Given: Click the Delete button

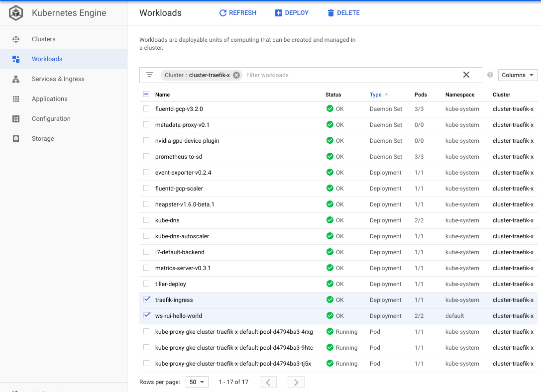Looking at the screenshot, I should click(343, 13).
